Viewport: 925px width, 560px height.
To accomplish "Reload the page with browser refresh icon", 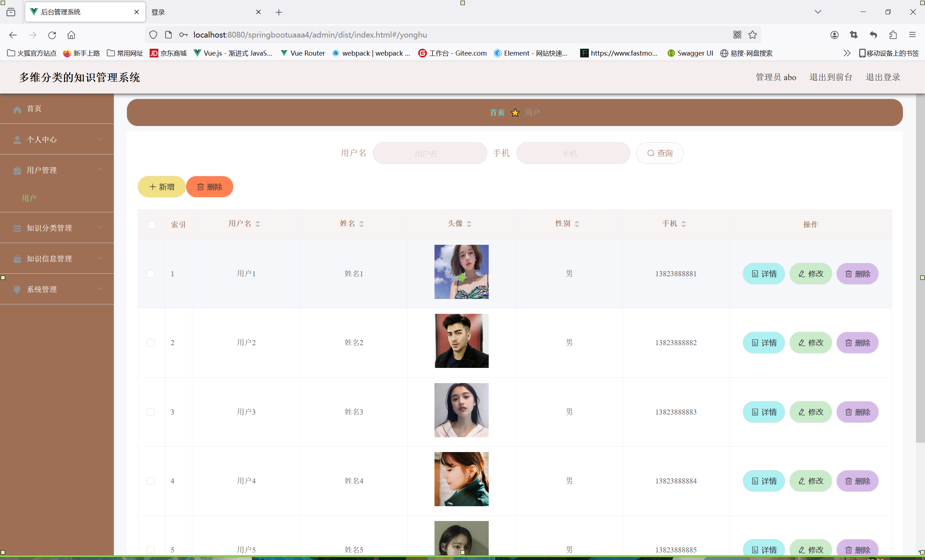I will (x=52, y=35).
